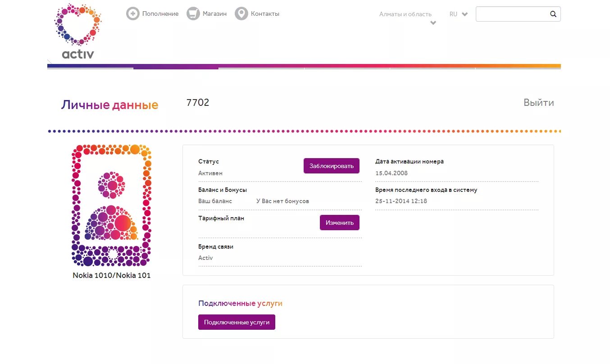Screen dimensions: 610x364
Task: Focus the search input field
Action: (x=512, y=14)
